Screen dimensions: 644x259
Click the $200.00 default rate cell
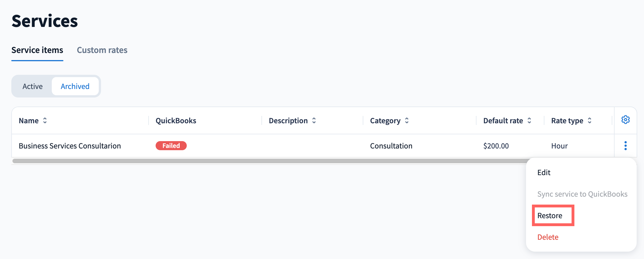click(496, 146)
